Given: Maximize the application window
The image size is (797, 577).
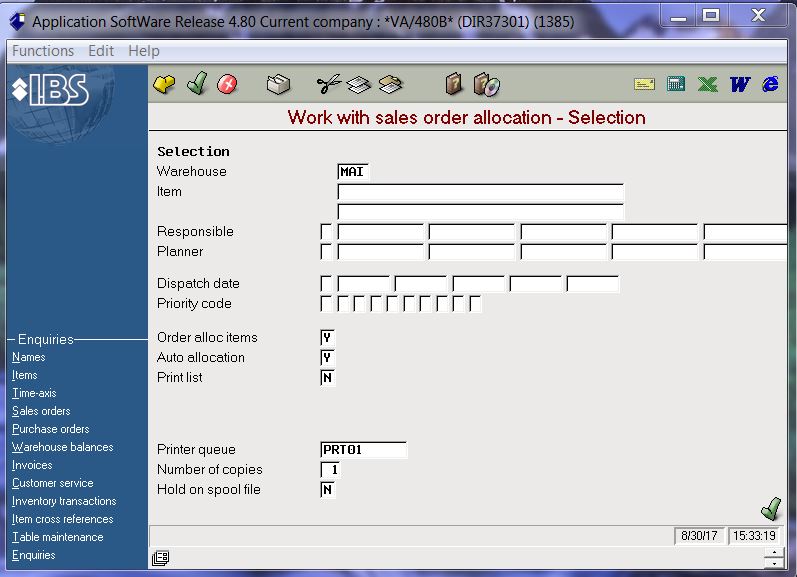Looking at the screenshot, I should 711,15.
